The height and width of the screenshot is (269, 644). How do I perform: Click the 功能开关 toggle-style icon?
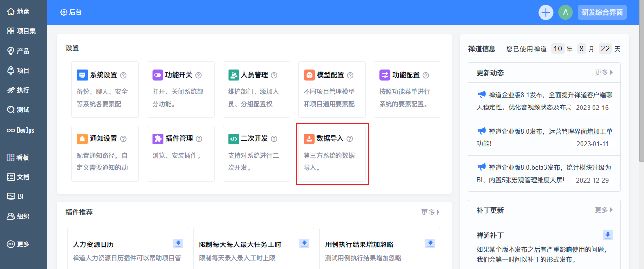[157, 75]
